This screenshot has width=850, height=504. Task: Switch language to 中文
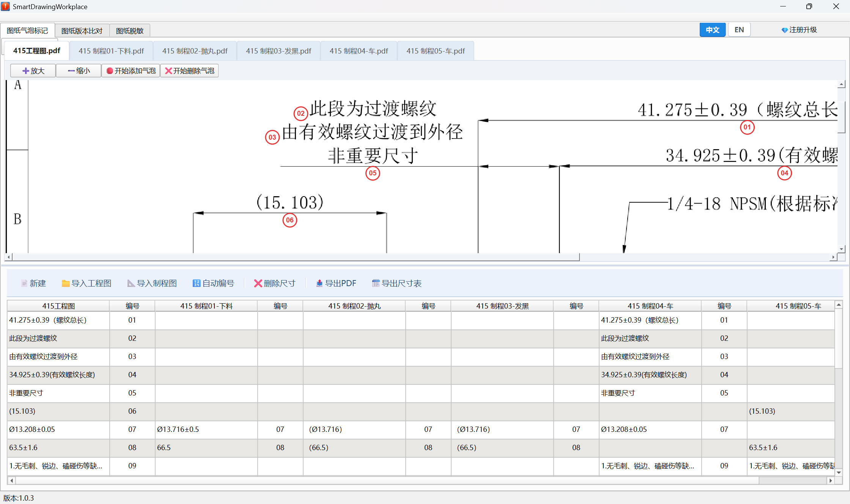click(713, 30)
